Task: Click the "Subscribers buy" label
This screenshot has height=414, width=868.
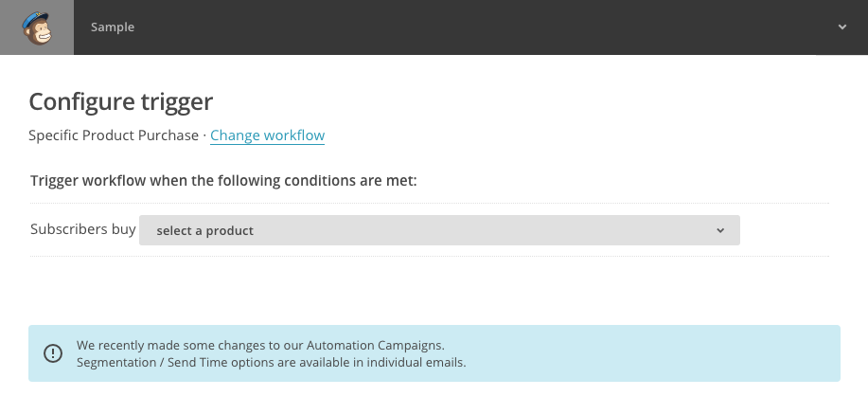Action: pos(82,229)
